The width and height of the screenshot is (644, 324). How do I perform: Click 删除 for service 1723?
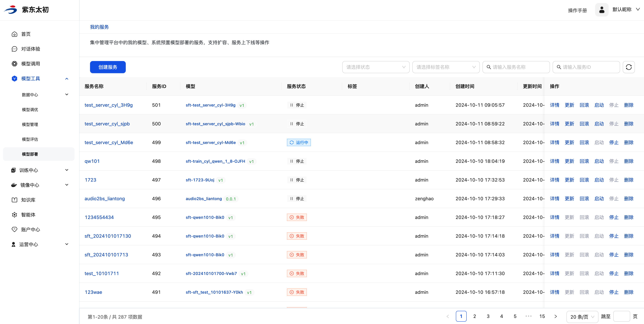coord(628,180)
